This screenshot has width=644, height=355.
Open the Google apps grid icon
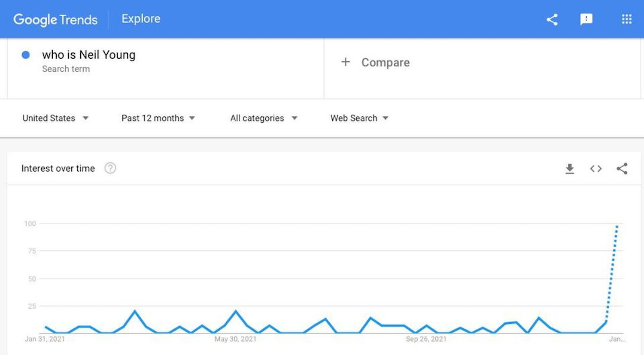[626, 19]
